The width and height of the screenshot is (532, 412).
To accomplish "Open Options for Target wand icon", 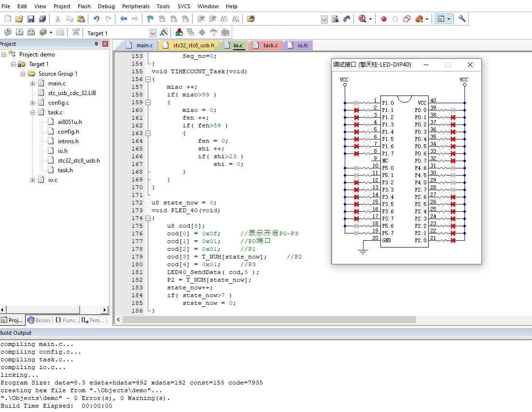I will (x=164, y=32).
